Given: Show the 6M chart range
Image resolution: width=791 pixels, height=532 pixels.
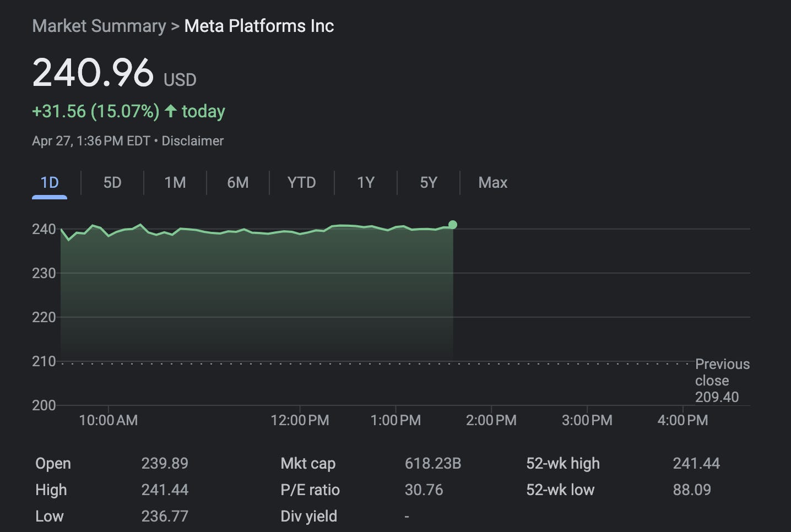Looking at the screenshot, I should [x=238, y=183].
